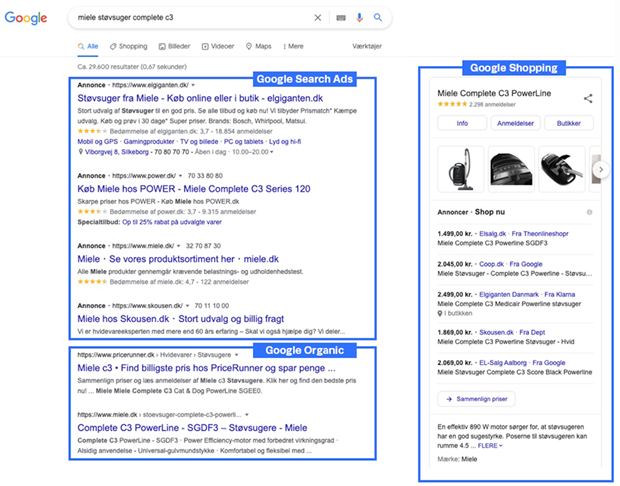Open the Skousen.dk shopping offer
The image size is (620, 486).
click(x=496, y=333)
